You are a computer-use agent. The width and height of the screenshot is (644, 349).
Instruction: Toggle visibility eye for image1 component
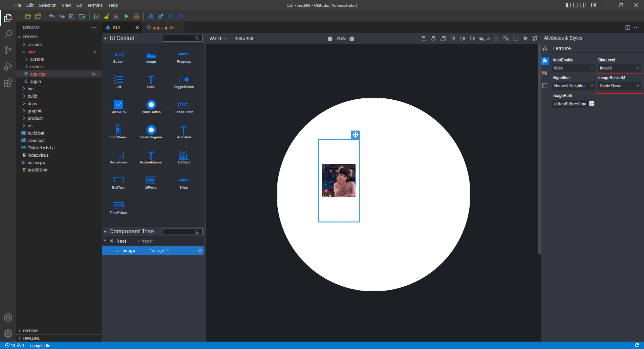tap(200, 251)
